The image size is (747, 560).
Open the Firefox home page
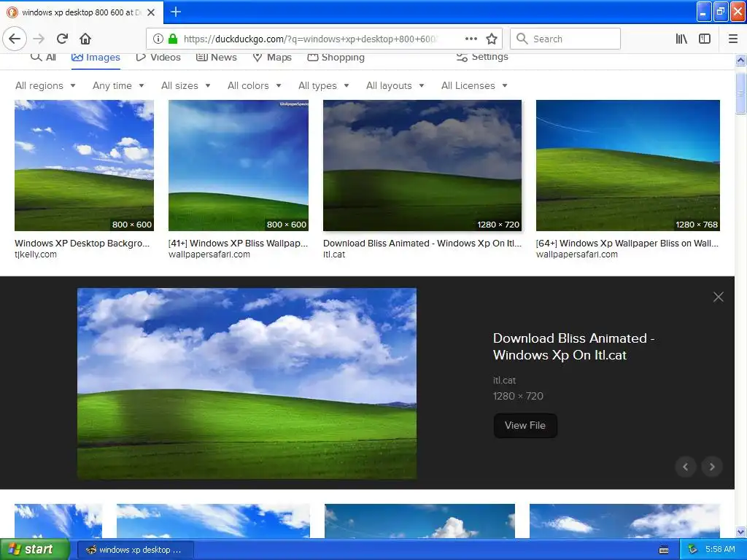point(85,39)
